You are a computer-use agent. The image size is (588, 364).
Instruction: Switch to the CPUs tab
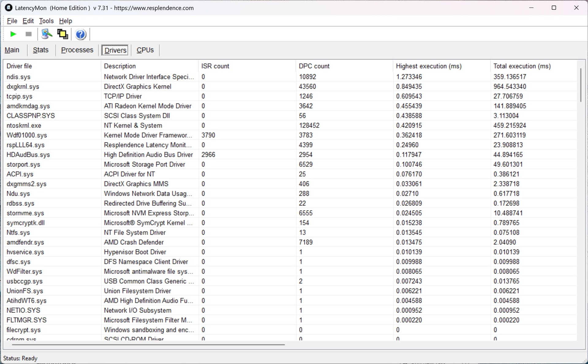coord(145,50)
